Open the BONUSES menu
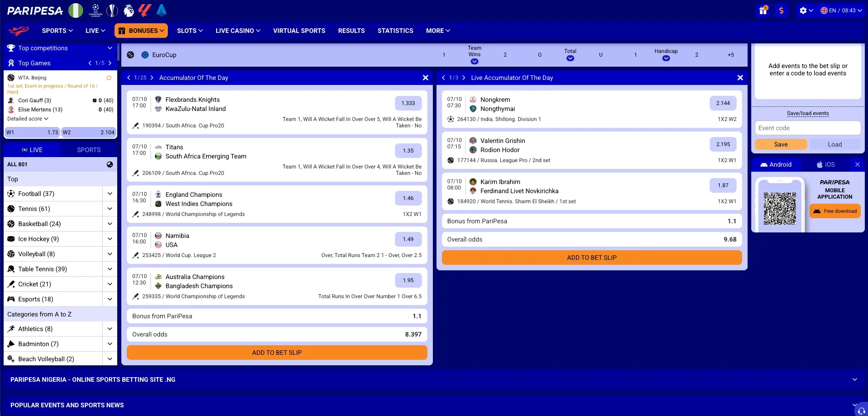Viewport: 868px width, 416px height. 141,31
